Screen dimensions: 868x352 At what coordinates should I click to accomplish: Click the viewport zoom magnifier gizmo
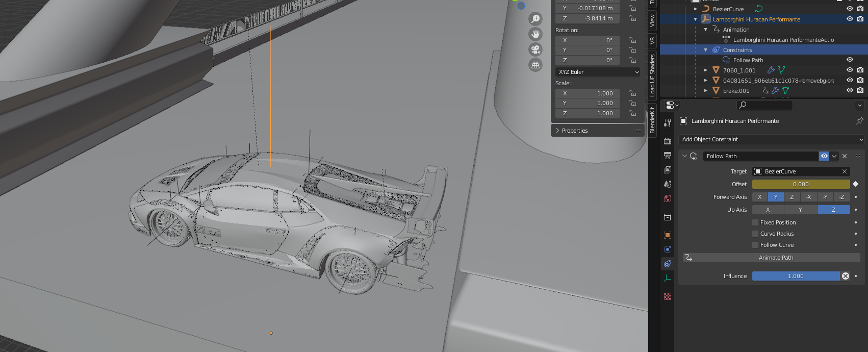click(x=535, y=19)
